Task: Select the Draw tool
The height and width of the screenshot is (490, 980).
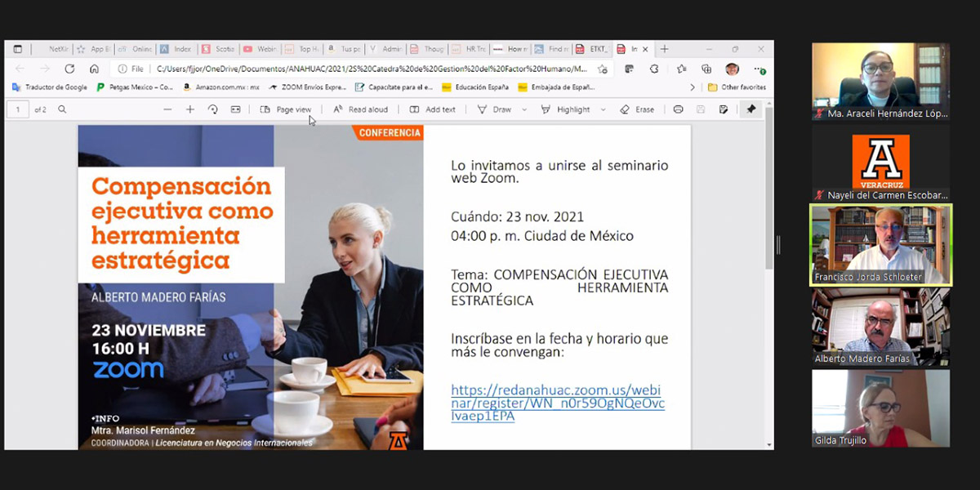Action: pos(495,109)
